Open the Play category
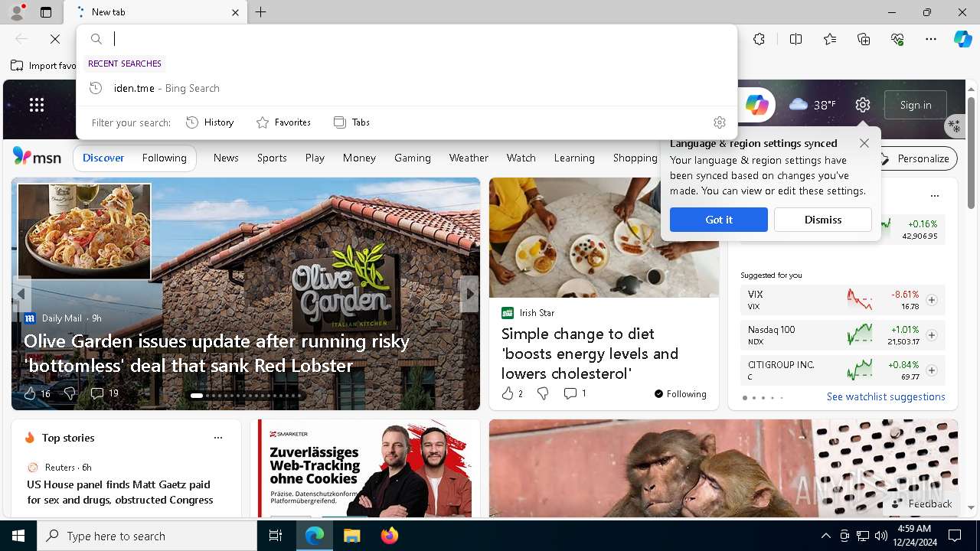 point(315,158)
